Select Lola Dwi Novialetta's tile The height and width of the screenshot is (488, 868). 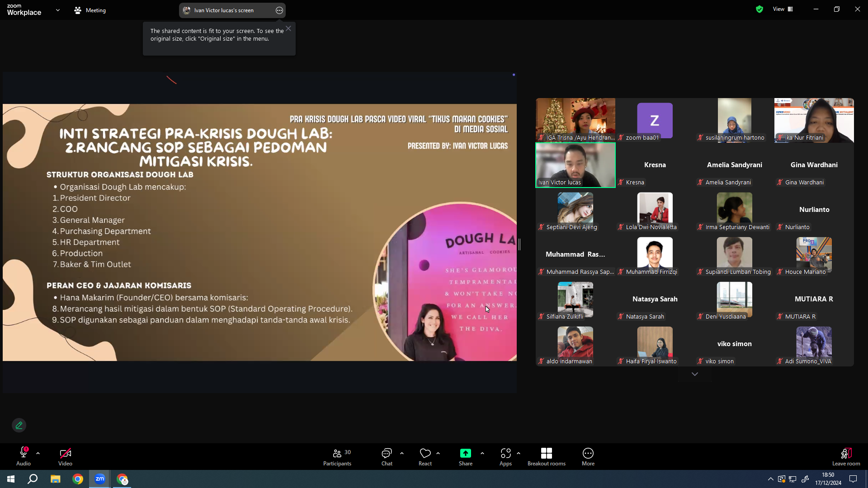coord(655,210)
